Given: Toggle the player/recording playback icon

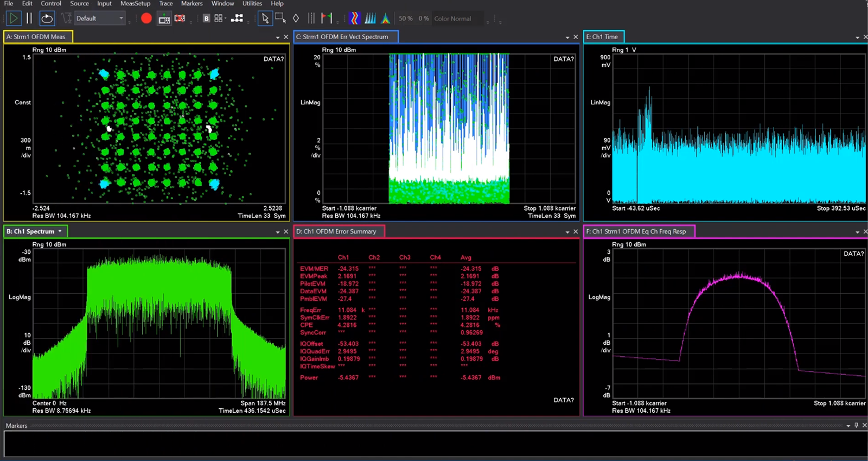Looking at the screenshot, I should point(164,19).
